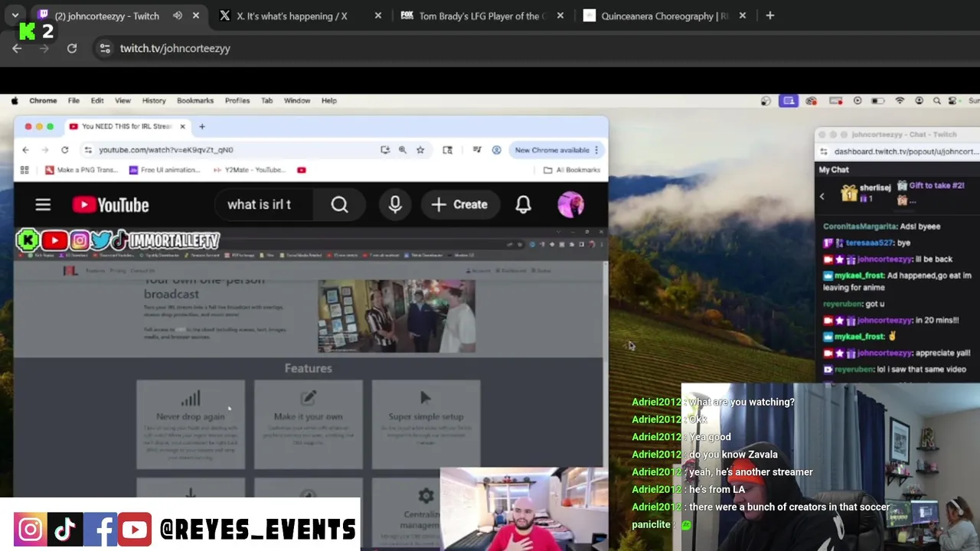
Task: Open the Bookmarks menu
Action: pos(195,100)
